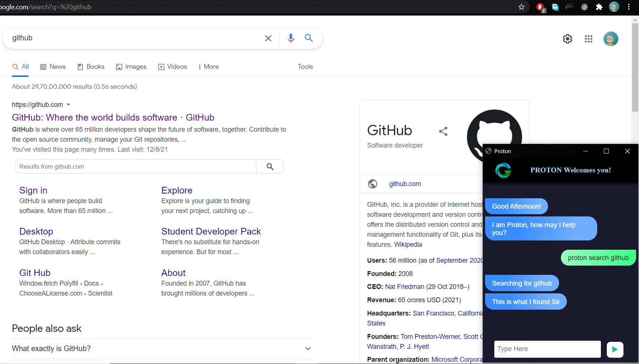Switch to the News tab

53,67
